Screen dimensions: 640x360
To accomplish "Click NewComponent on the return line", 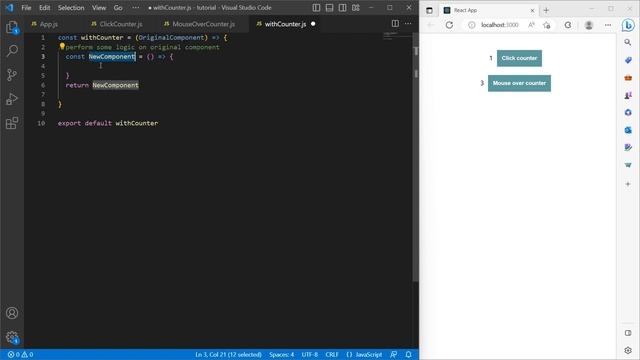I will [x=116, y=85].
